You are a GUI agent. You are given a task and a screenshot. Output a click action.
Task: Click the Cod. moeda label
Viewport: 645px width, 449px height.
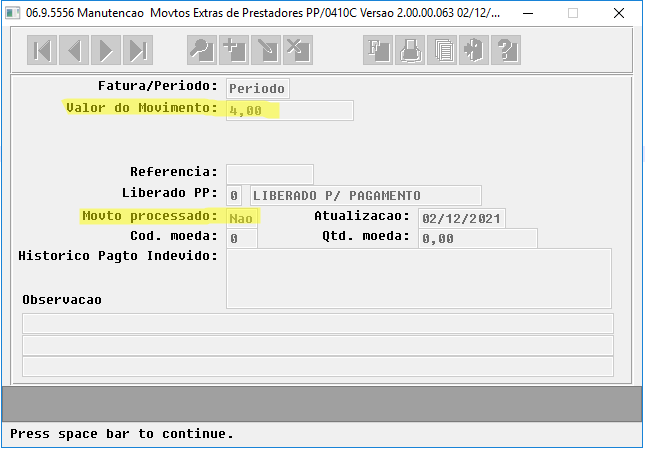174,236
